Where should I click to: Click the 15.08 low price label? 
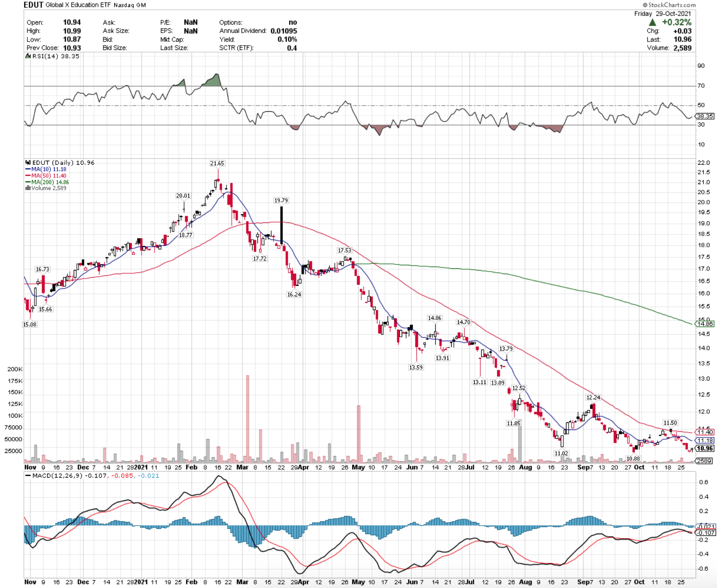click(30, 324)
